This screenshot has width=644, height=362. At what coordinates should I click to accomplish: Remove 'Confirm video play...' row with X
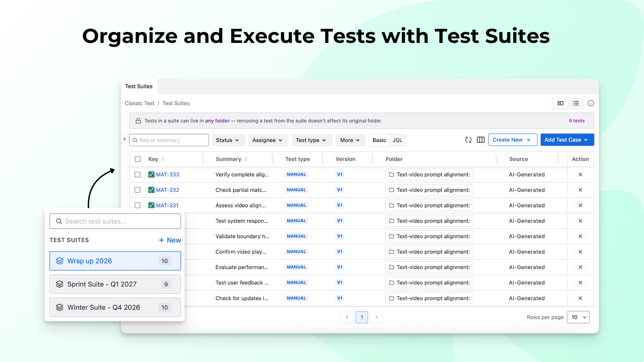click(x=580, y=252)
